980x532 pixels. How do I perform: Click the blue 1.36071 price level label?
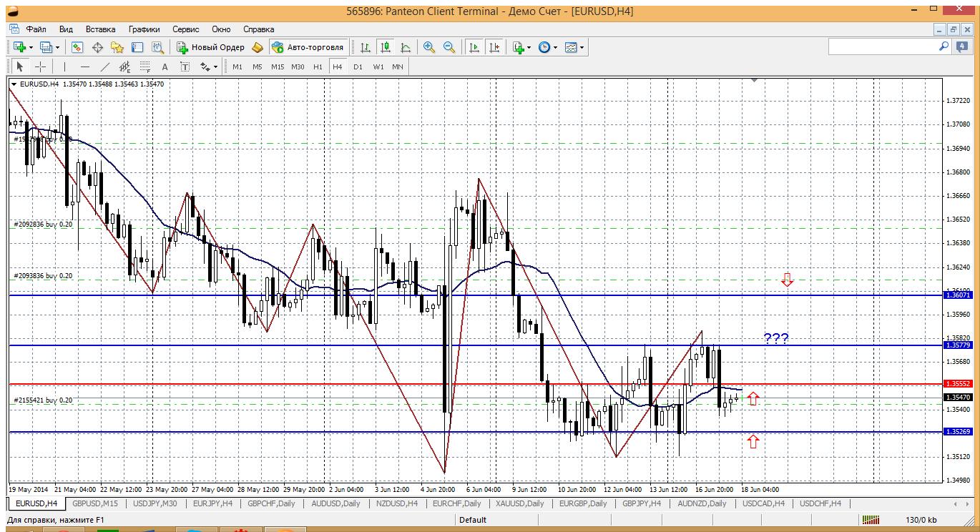[x=957, y=295]
